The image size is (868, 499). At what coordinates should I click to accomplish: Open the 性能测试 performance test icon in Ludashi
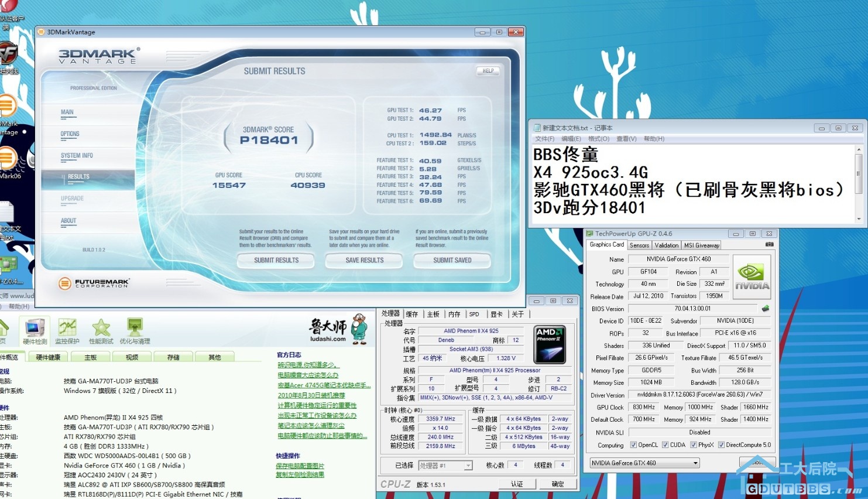(x=101, y=331)
